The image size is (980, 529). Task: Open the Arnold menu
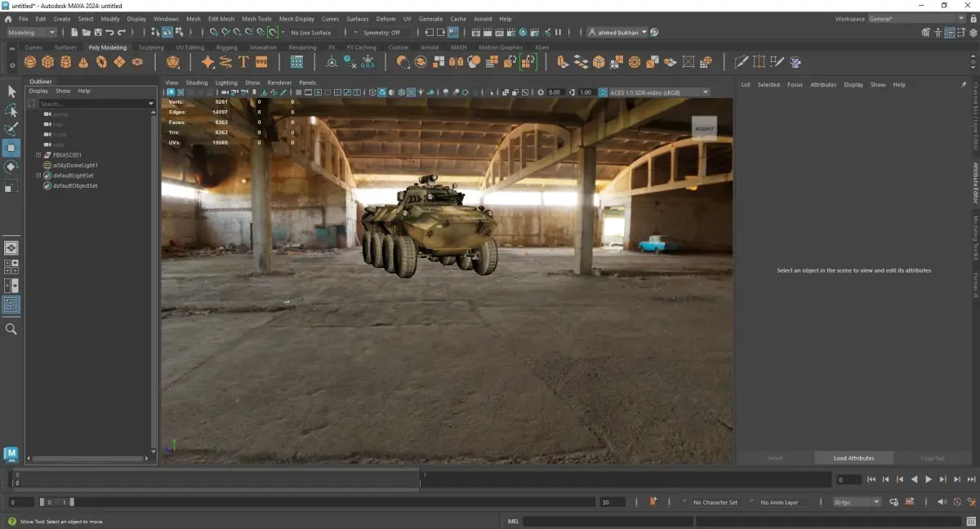[x=483, y=19]
